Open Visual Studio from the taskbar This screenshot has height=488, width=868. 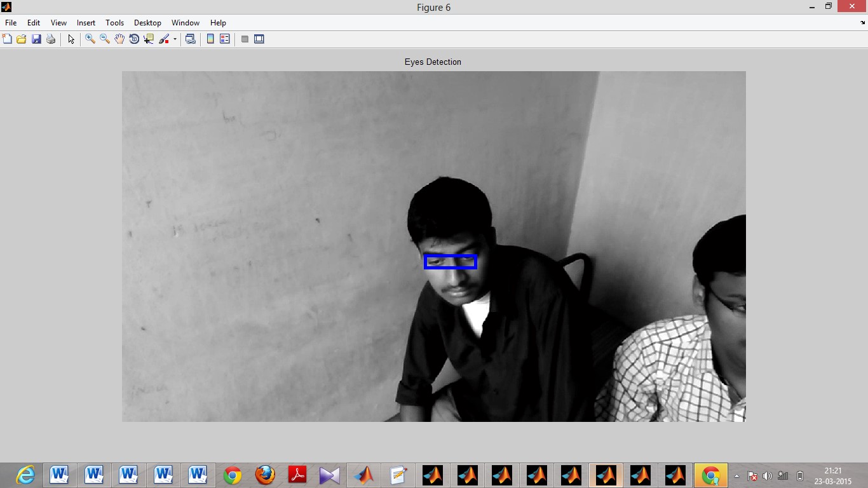click(330, 475)
